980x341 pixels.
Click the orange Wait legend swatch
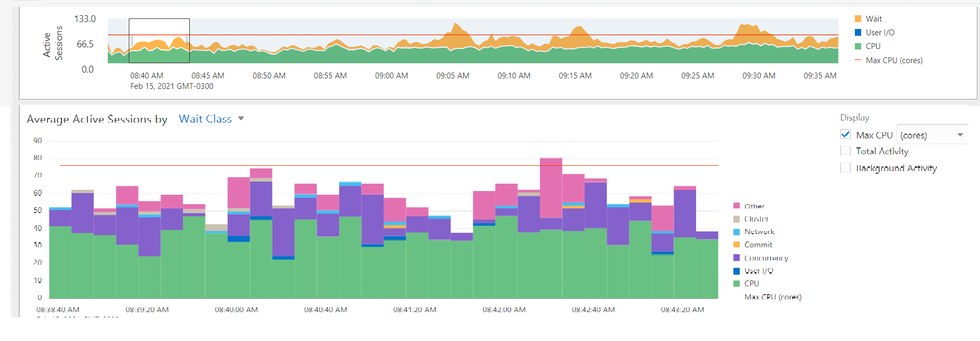coord(858,19)
